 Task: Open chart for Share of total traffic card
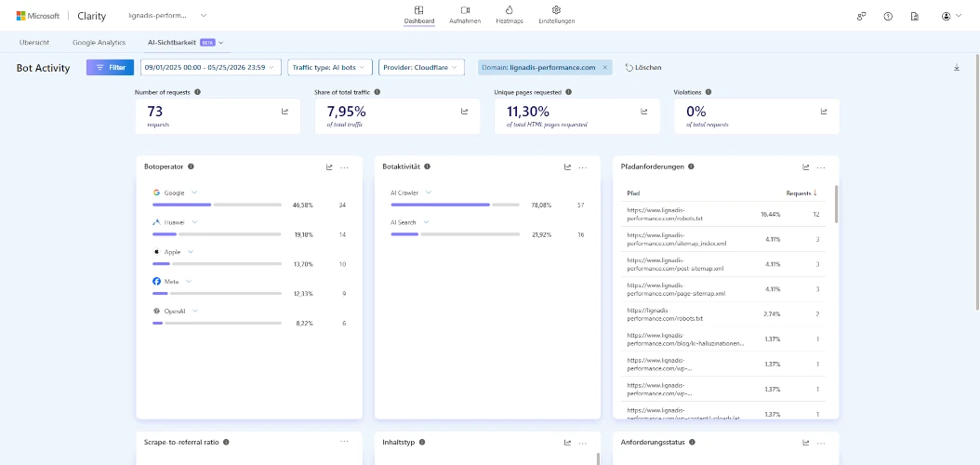coord(464,112)
